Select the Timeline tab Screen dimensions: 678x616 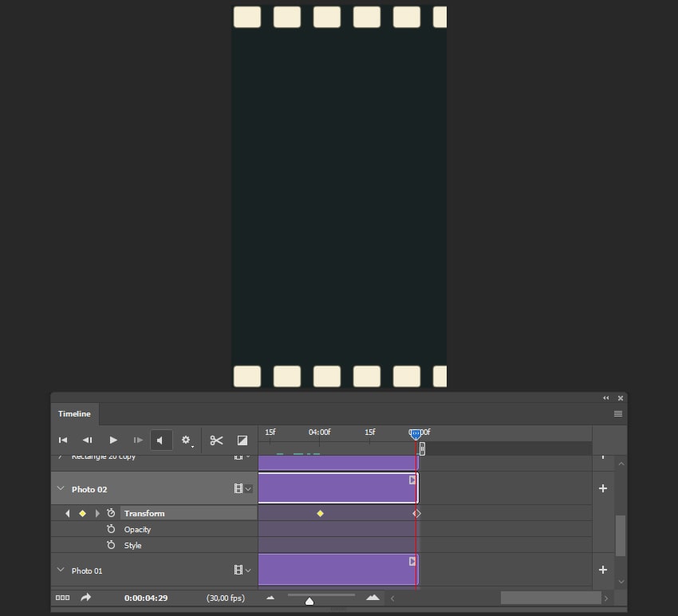(x=74, y=414)
